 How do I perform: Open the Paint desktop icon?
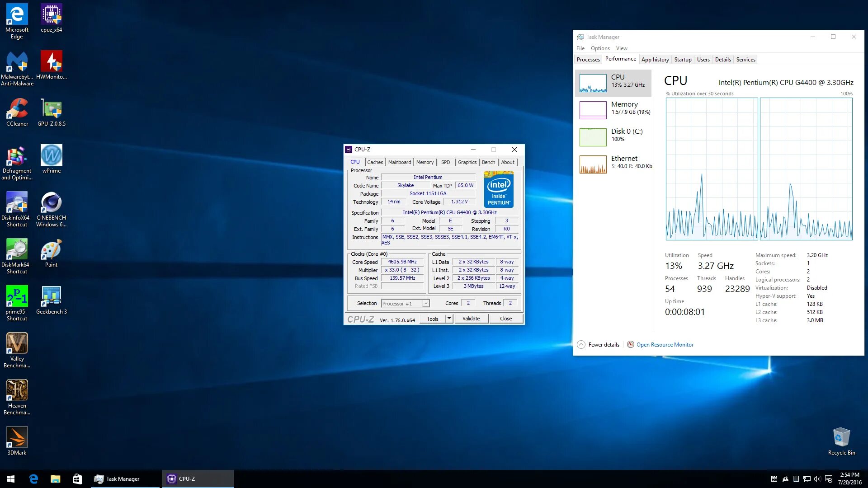(51, 253)
